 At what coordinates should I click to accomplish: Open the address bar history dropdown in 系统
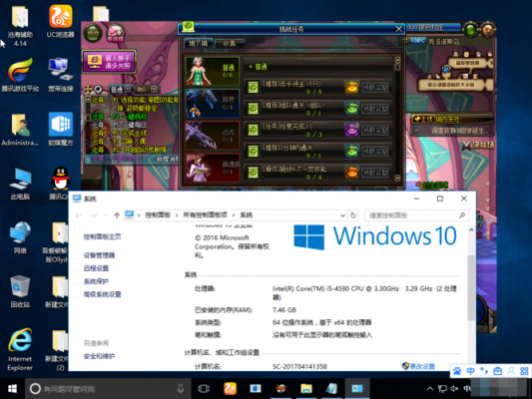342,215
